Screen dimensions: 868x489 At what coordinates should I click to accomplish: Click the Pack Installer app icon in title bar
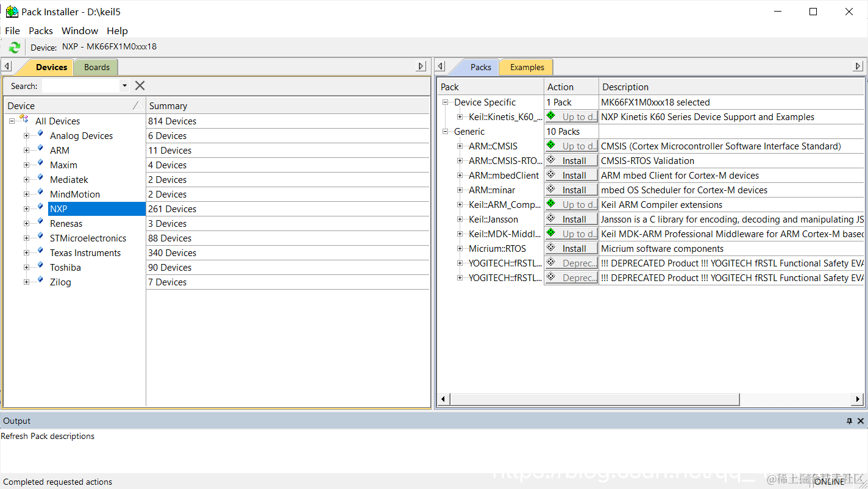click(12, 12)
